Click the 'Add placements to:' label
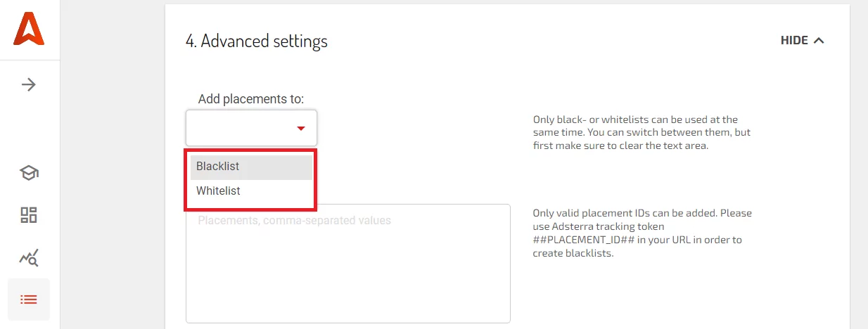 point(255,99)
